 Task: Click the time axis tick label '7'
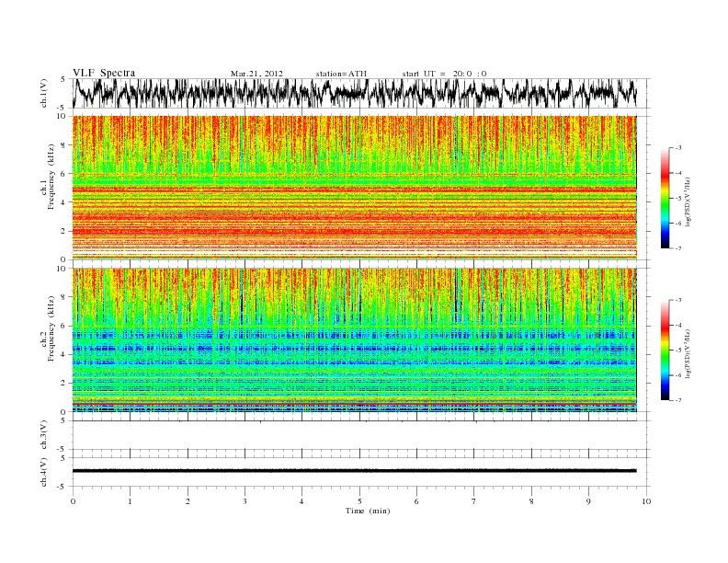tap(474, 501)
